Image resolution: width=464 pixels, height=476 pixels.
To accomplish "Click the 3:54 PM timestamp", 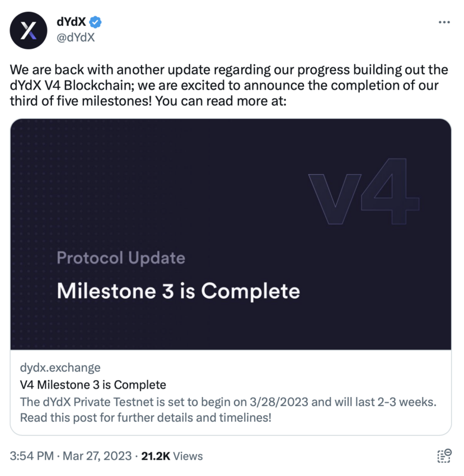I will point(31,456).
